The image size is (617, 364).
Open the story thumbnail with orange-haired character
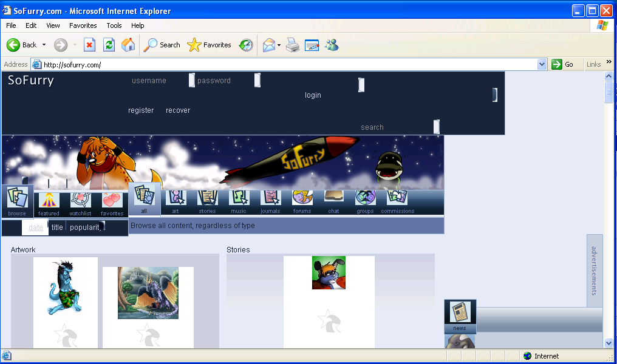pos(329,273)
